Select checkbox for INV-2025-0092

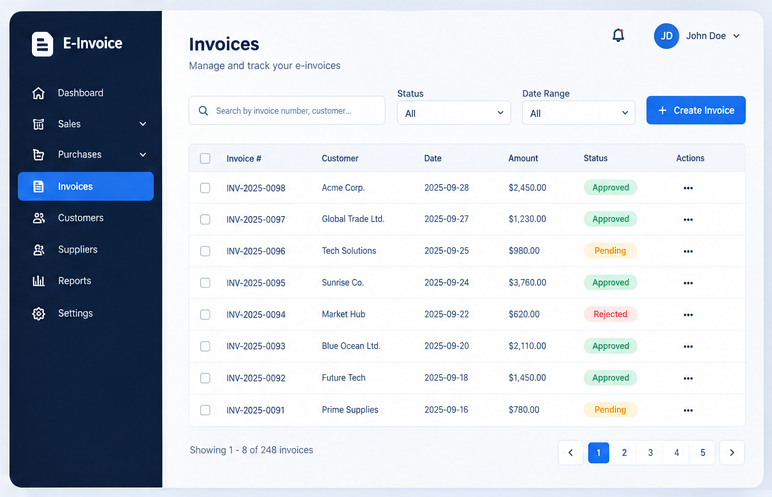click(205, 378)
